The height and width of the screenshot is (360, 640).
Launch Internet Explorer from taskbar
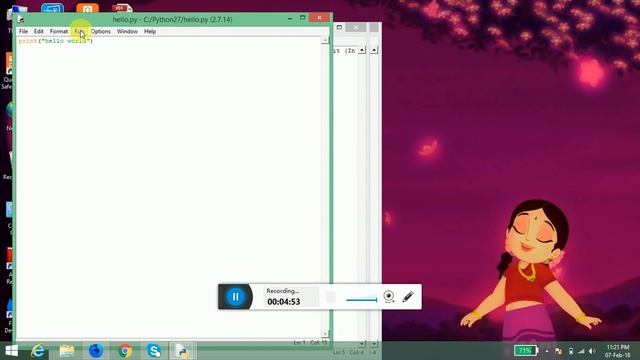tap(38, 351)
